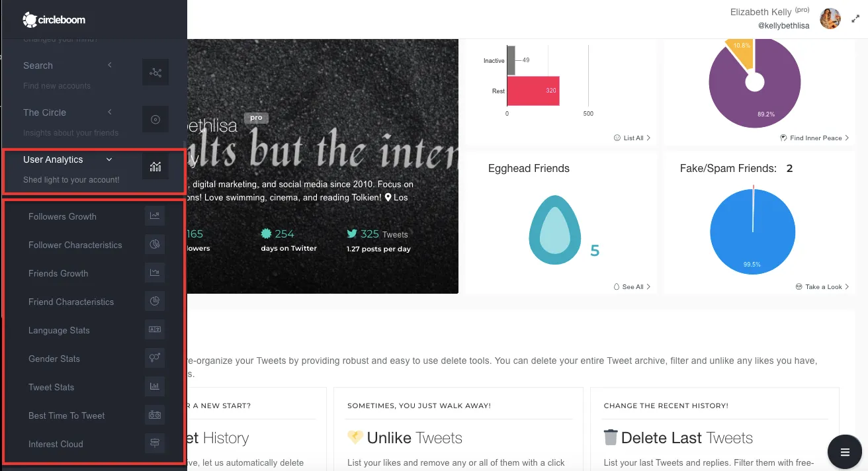Click the Language Stats translation icon
Viewport: 868px width, 471px height.
click(155, 329)
